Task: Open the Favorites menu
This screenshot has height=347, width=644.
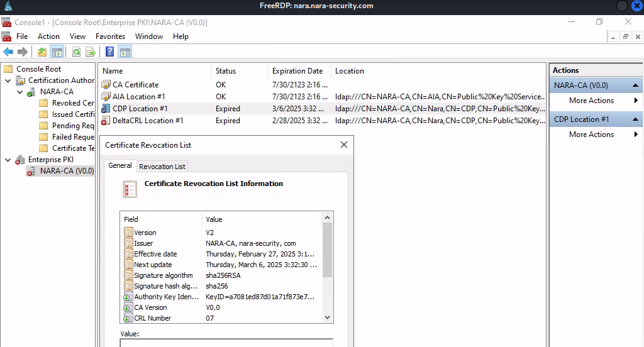Action: [110, 36]
